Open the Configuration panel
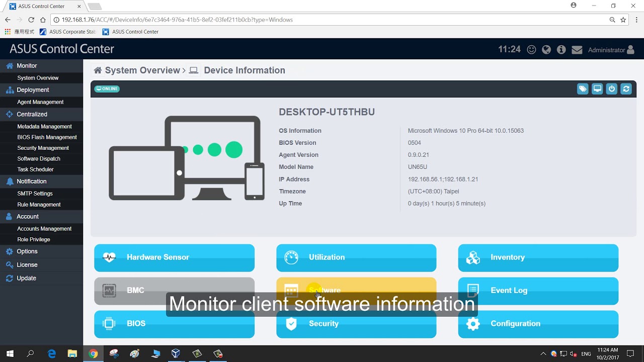 (538, 324)
